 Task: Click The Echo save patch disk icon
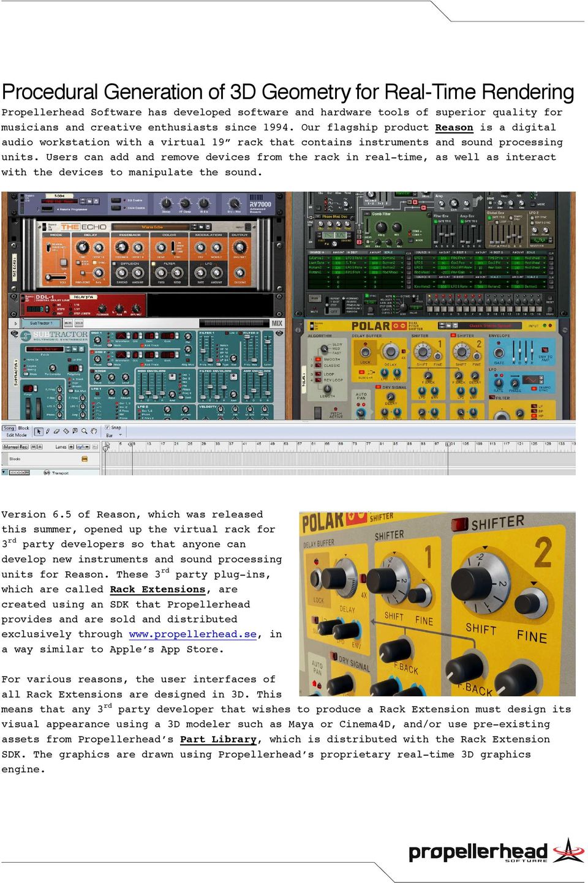coord(208,227)
